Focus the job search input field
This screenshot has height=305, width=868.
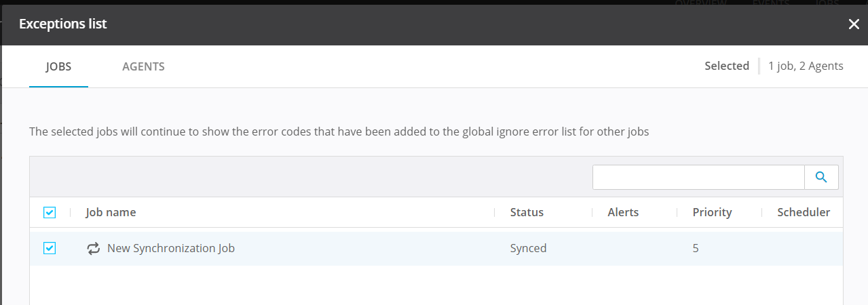pos(698,177)
